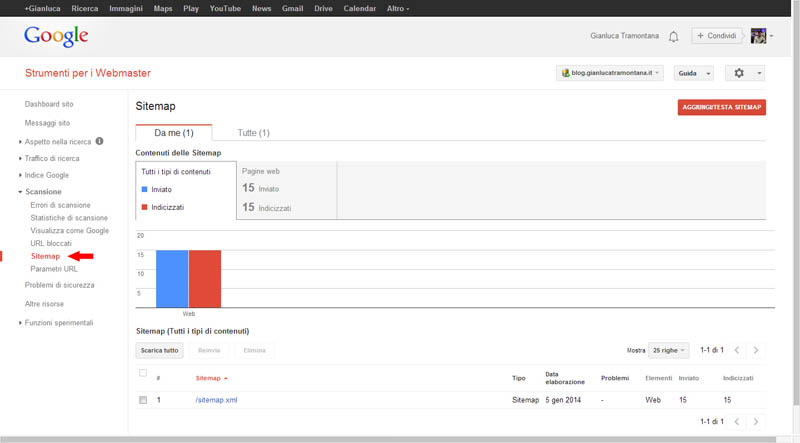Open News in top bar
The width and height of the screenshot is (800, 443).
coord(261,8)
